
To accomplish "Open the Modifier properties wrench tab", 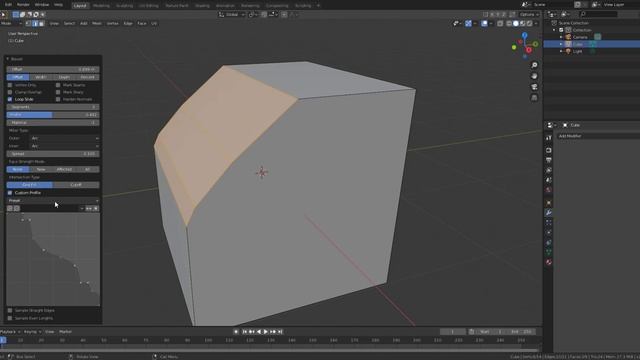I will (549, 213).
